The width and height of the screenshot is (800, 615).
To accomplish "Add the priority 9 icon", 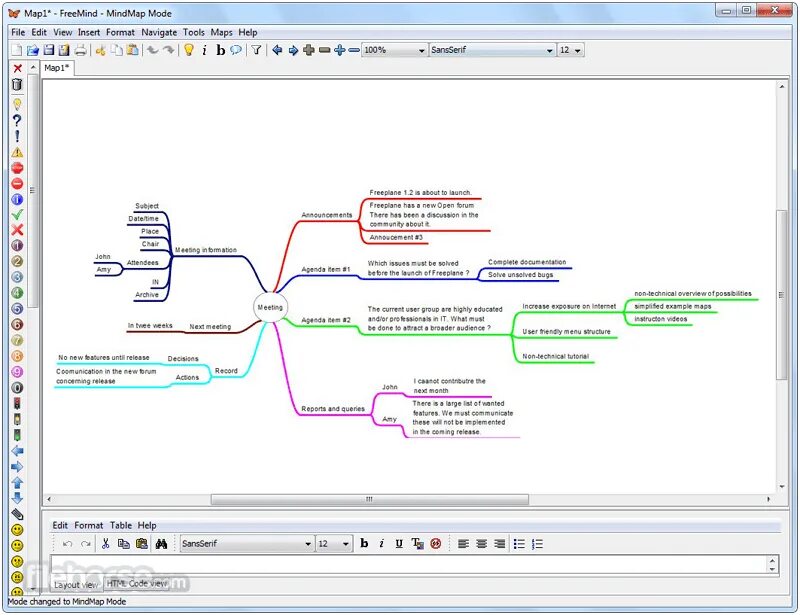I will (17, 372).
